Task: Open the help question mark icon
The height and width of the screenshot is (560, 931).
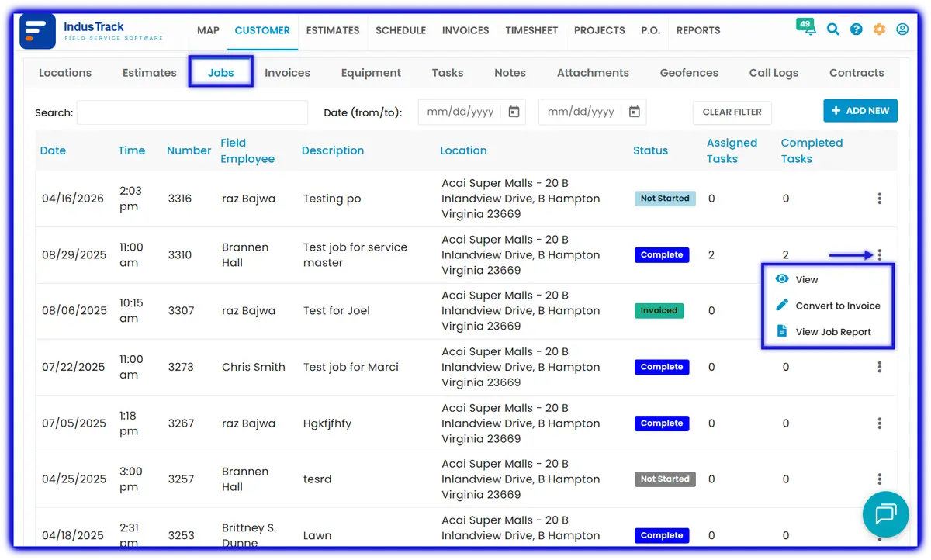Action: (857, 29)
